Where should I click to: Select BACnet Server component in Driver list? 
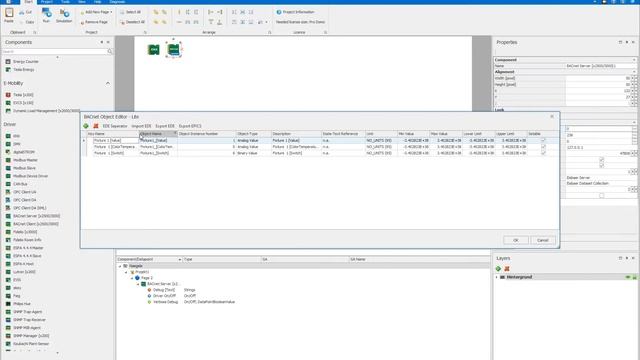pos(33,216)
